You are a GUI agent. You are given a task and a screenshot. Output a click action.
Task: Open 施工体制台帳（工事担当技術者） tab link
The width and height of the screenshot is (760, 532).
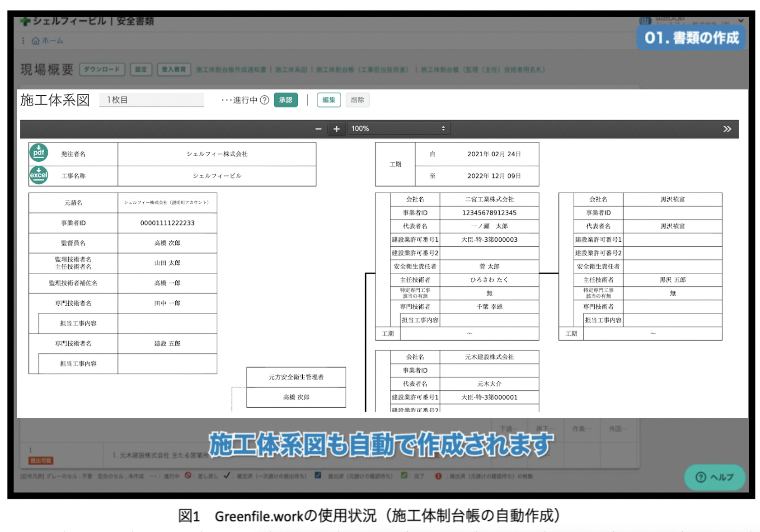pyautogui.click(x=362, y=70)
